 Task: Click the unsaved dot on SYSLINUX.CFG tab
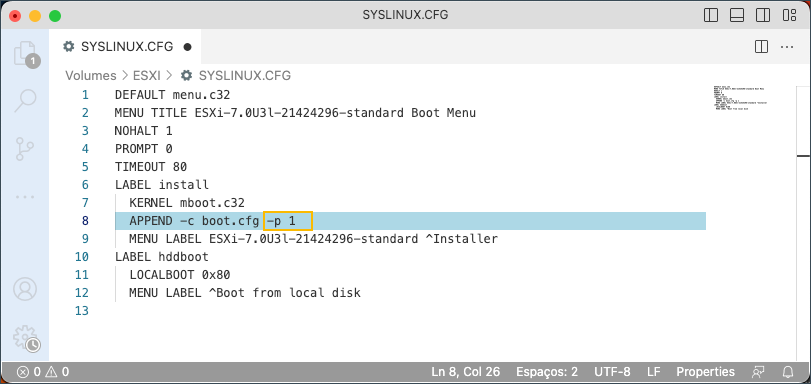click(187, 47)
